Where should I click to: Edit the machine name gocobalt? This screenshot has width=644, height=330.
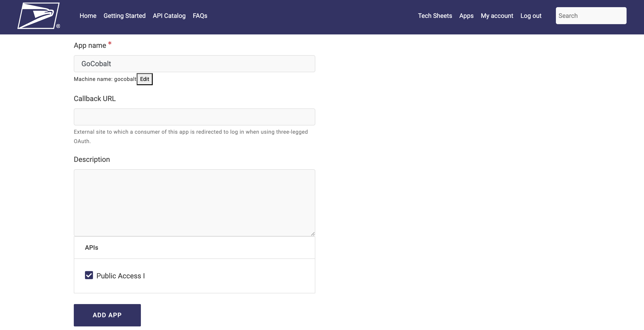pos(144,79)
